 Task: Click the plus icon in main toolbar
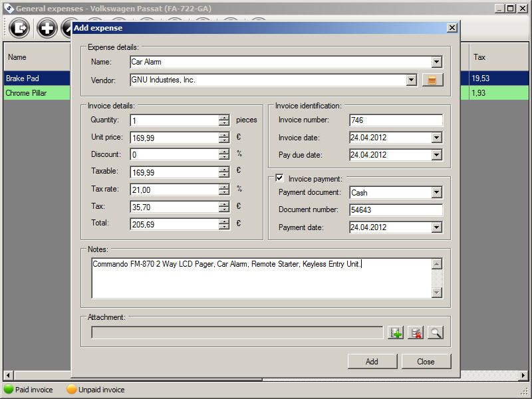click(x=47, y=28)
